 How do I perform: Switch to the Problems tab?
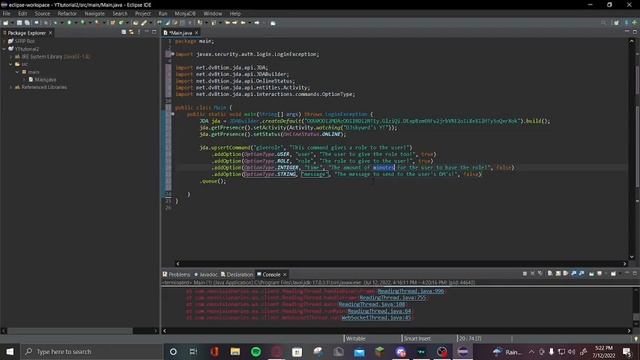click(176, 274)
